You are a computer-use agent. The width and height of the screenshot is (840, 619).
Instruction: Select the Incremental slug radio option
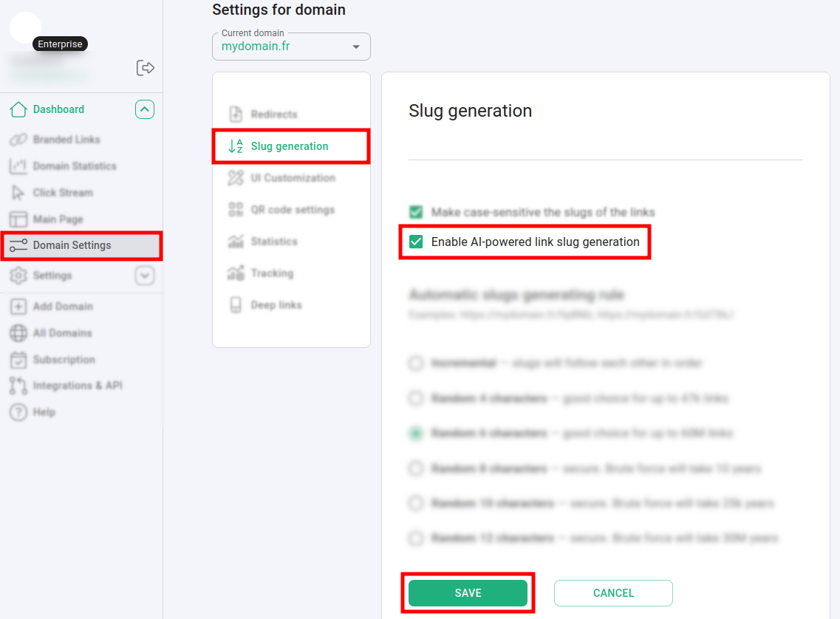point(417,363)
